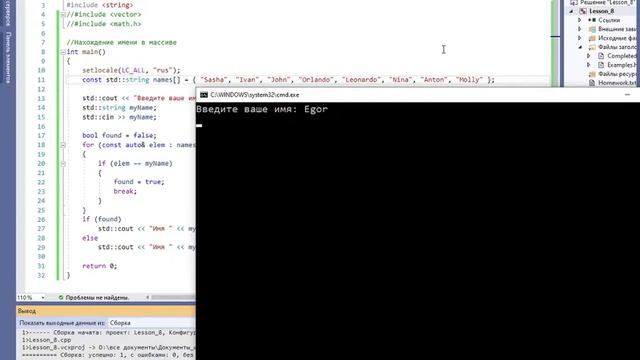The height and width of the screenshot is (360, 640).
Task: Collapse the Файлы заголовков node
Action: (580, 47)
